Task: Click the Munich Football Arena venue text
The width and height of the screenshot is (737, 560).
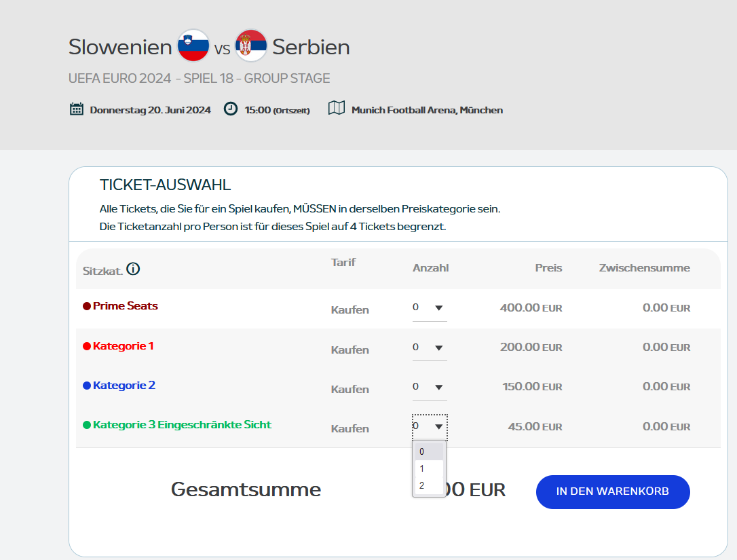Action: pyautogui.click(x=427, y=110)
